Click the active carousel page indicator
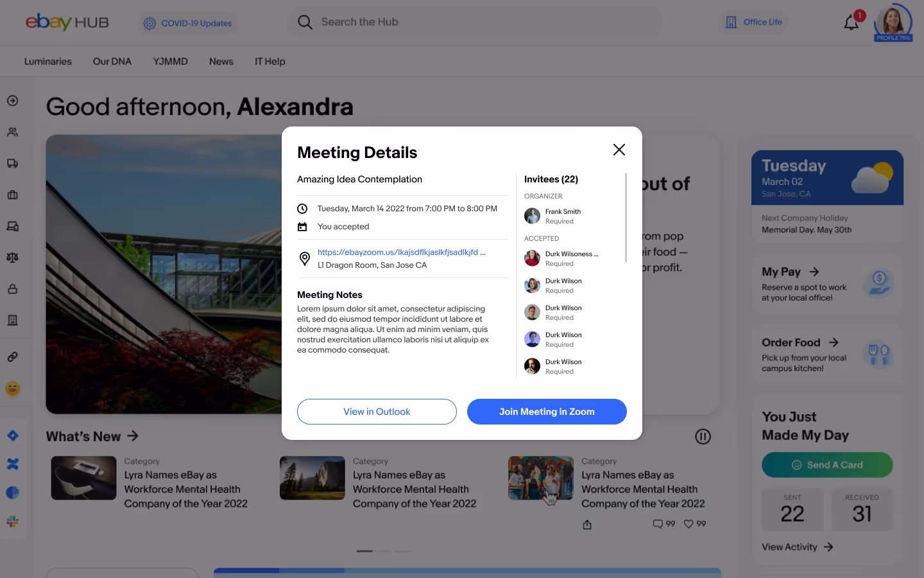Viewport: 924px width, 578px height. 364,551
